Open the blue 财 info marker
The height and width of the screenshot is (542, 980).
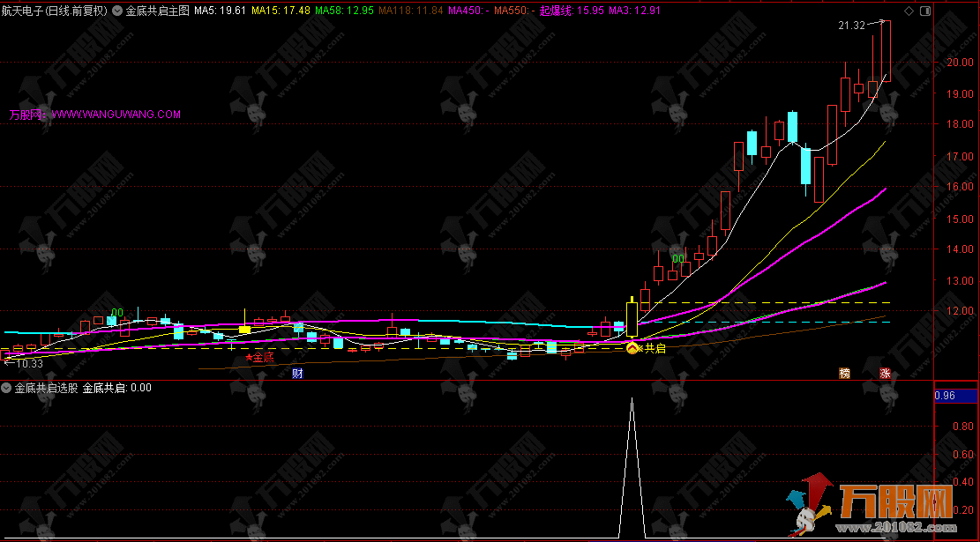(x=298, y=374)
